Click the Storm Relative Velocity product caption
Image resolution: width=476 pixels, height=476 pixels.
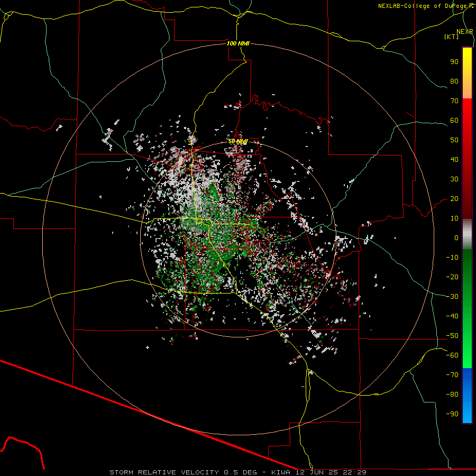(x=237, y=472)
